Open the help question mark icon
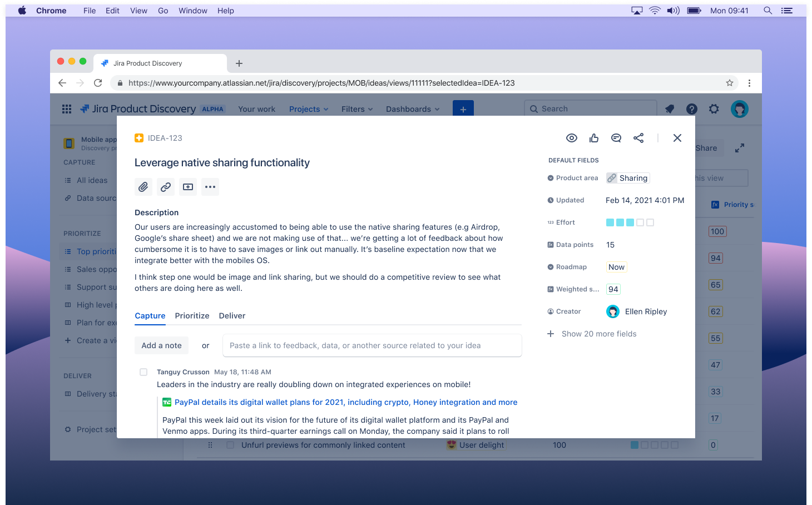The image size is (812, 505). 692,109
